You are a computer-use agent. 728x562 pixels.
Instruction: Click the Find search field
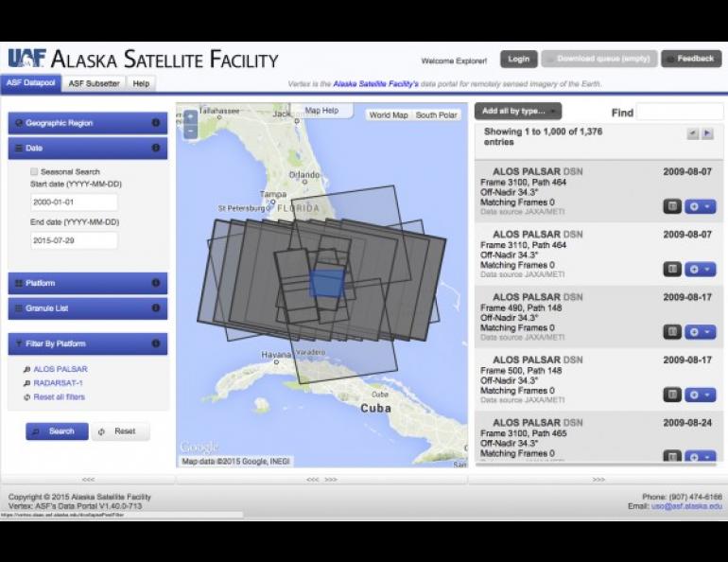[x=680, y=113]
